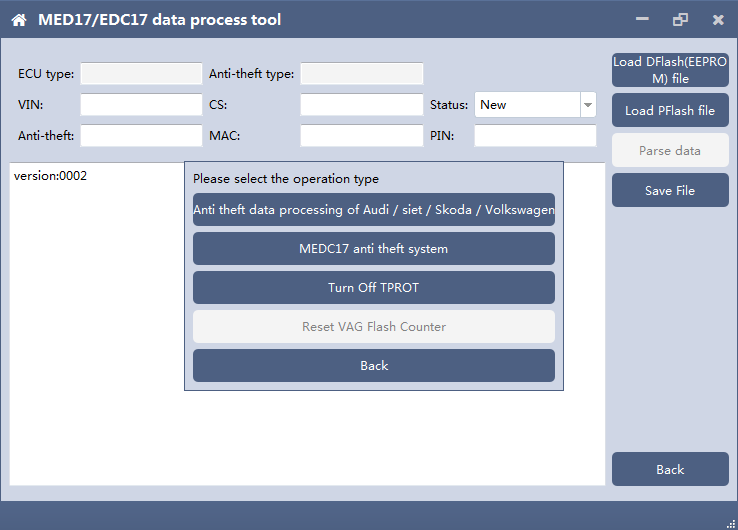Load DFlash(EEPROM) file
The width and height of the screenshot is (738, 530).
coord(670,70)
